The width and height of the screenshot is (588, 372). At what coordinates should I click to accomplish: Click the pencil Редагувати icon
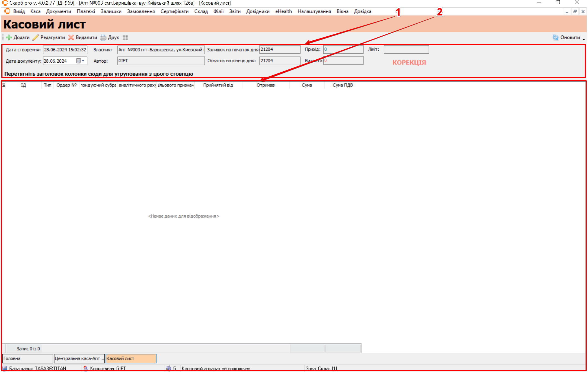(x=36, y=37)
